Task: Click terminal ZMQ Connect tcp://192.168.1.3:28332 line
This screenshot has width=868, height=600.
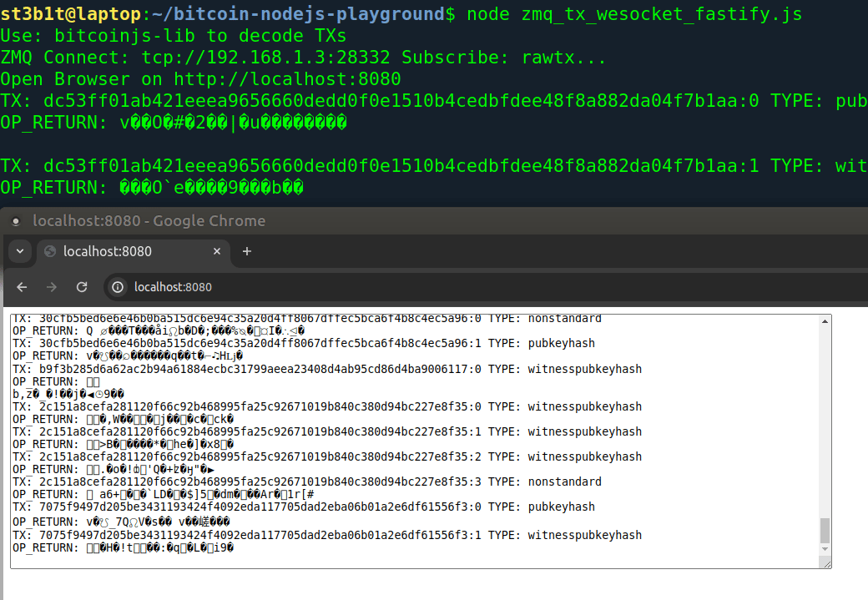Action: point(303,57)
